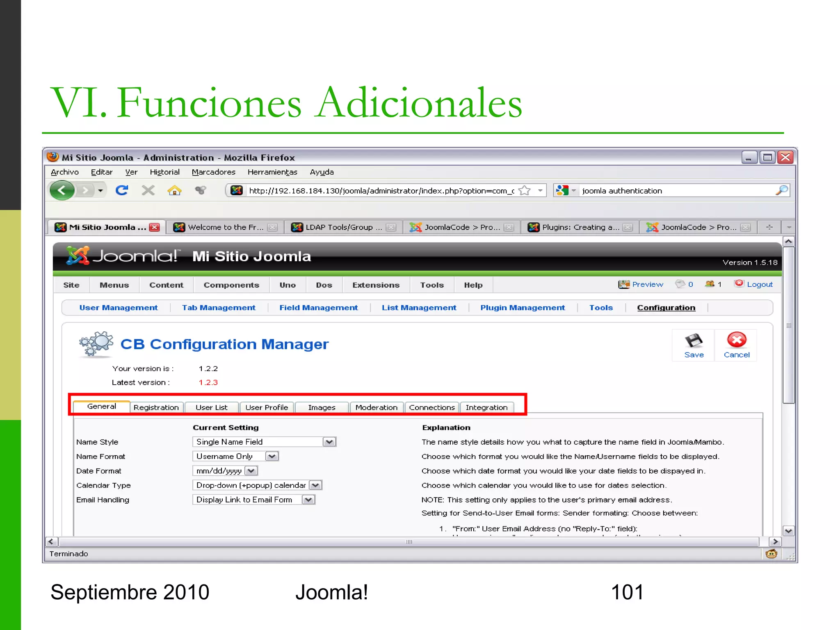Switch to the Integration tab

point(486,407)
